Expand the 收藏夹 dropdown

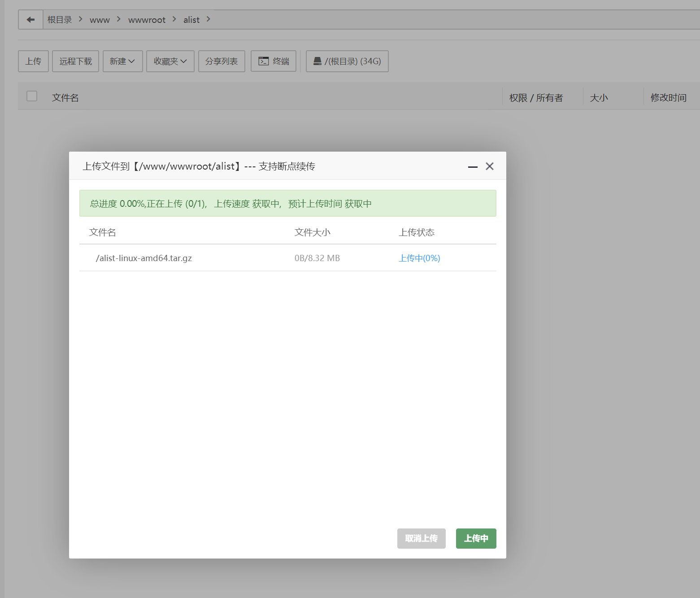(x=170, y=61)
